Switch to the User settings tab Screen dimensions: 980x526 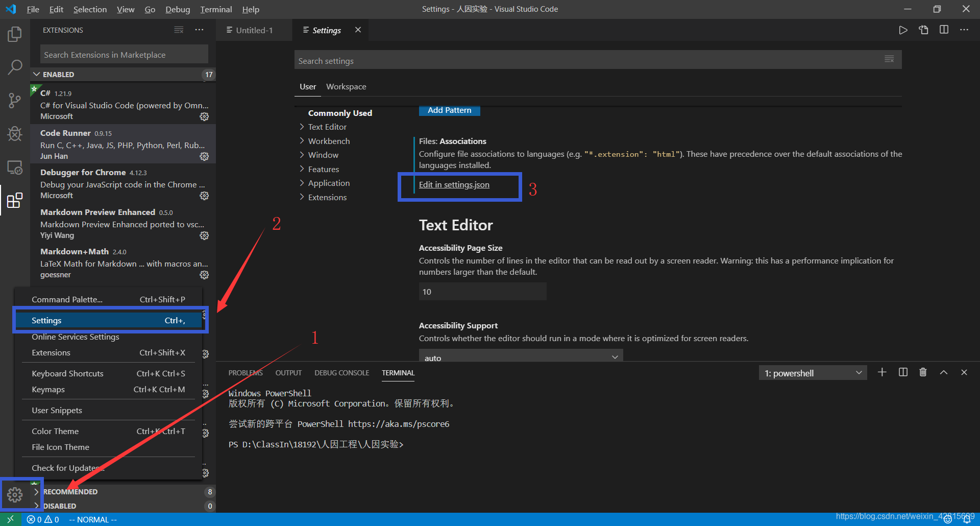coord(308,86)
